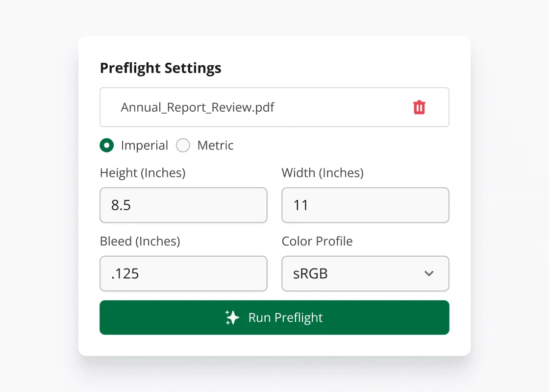Focus the Height field containing 8.5
The height and width of the screenshot is (392, 549).
(183, 205)
